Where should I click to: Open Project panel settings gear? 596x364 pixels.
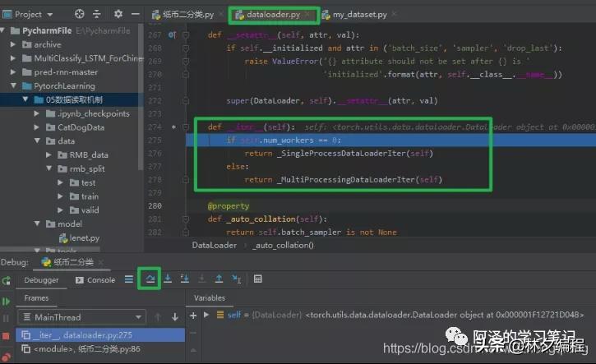click(118, 14)
